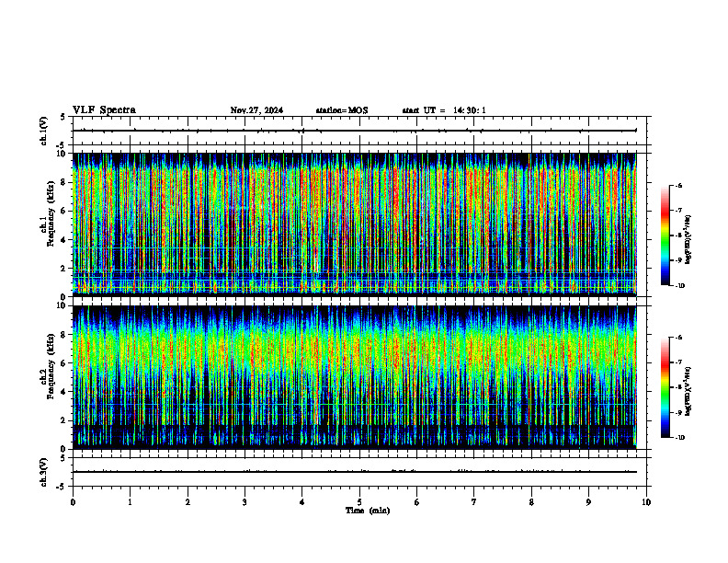This screenshot has height=563, width=728.
Task: Click the log(PSD) label beside ch.2 color bar
Action: [688, 391]
